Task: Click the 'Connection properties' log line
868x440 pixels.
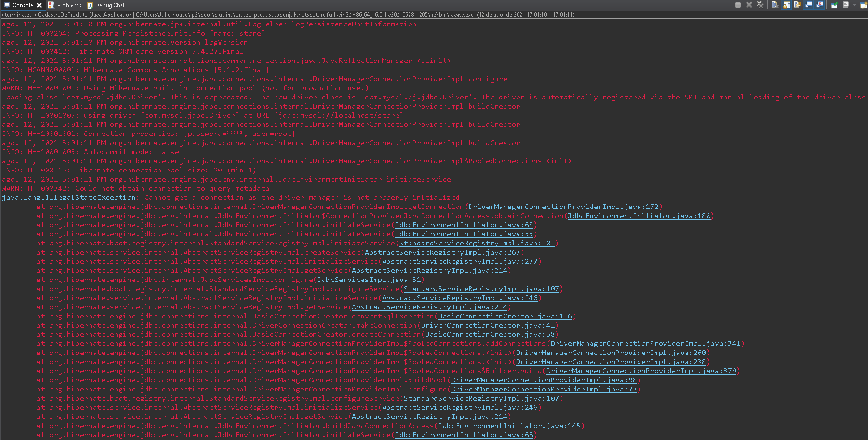Action: 148,134
